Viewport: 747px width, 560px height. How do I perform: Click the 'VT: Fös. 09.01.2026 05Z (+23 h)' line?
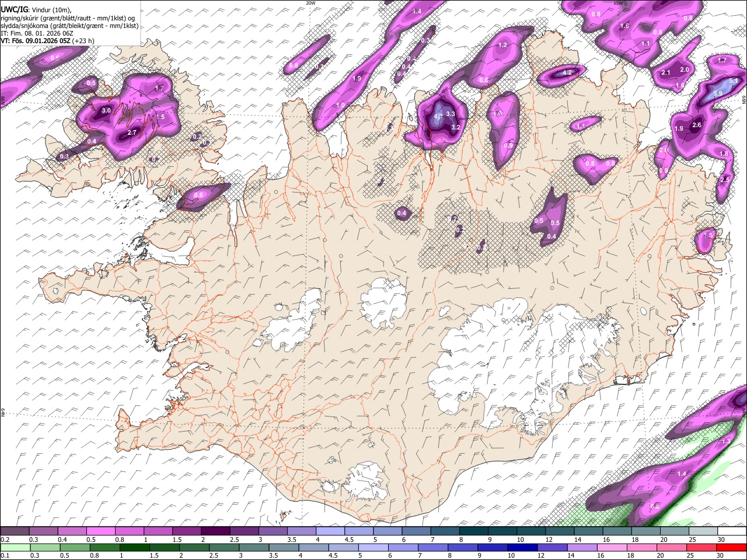click(x=47, y=41)
